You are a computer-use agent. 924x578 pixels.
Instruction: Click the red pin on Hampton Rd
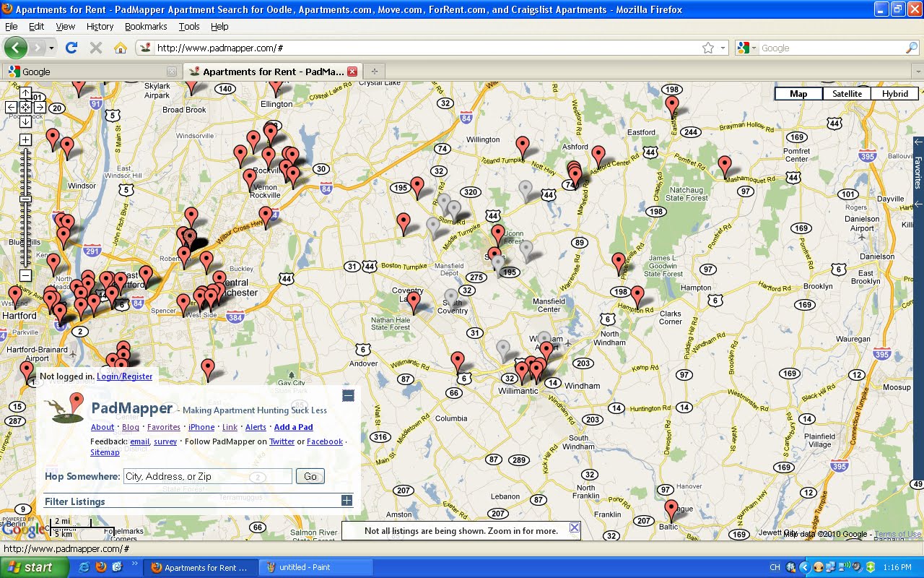tap(637, 296)
